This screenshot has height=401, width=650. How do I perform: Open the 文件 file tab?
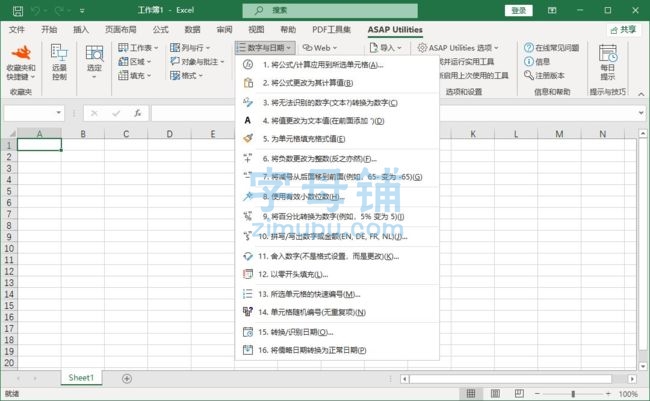pyautogui.click(x=17, y=30)
